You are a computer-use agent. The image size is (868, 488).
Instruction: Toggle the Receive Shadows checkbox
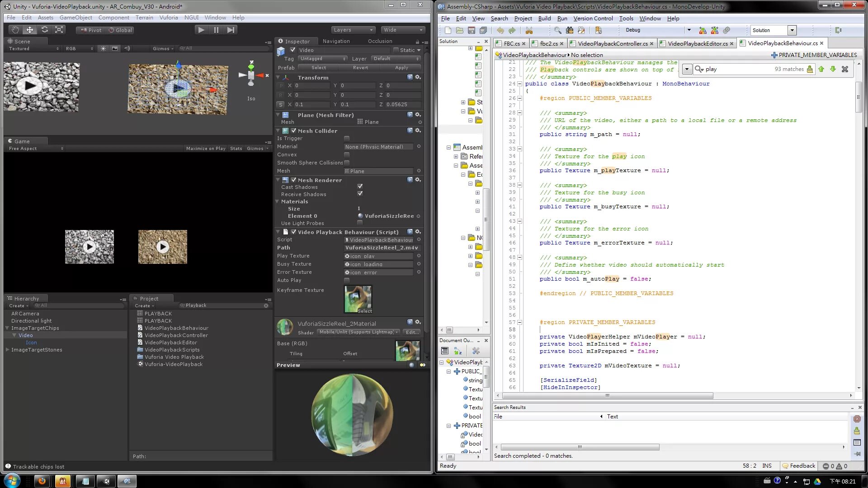[360, 193]
